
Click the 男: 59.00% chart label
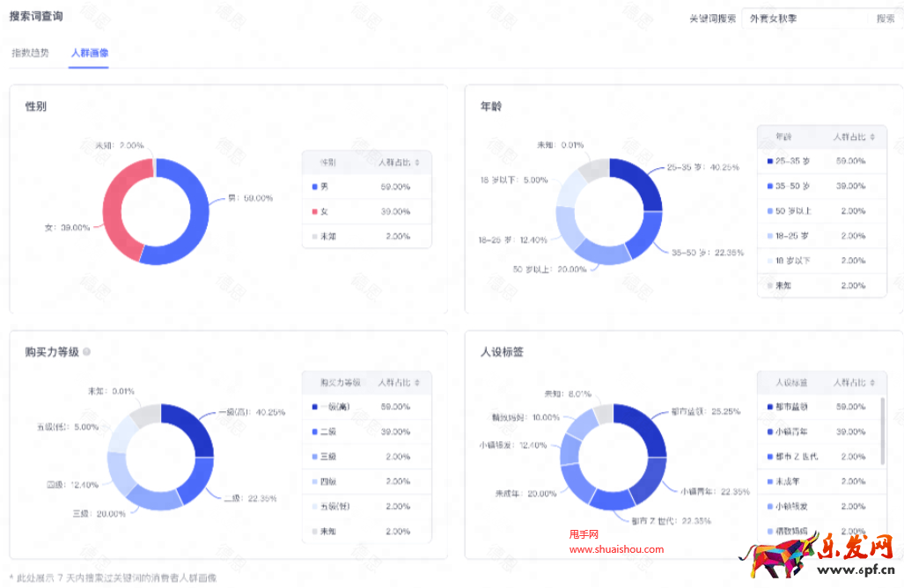(x=250, y=198)
